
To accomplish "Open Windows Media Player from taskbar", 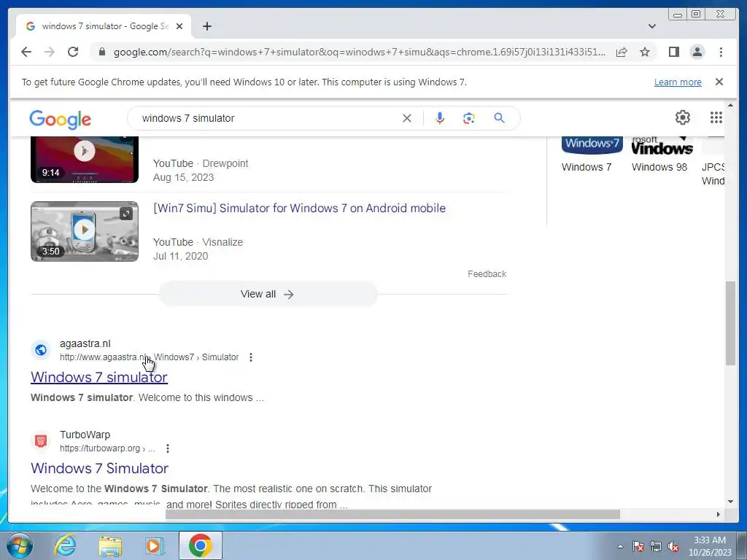I will click(155, 545).
